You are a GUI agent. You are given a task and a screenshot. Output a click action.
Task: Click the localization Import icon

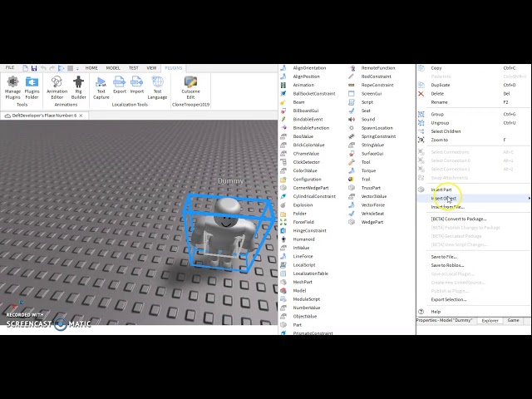pyautogui.click(x=136, y=85)
